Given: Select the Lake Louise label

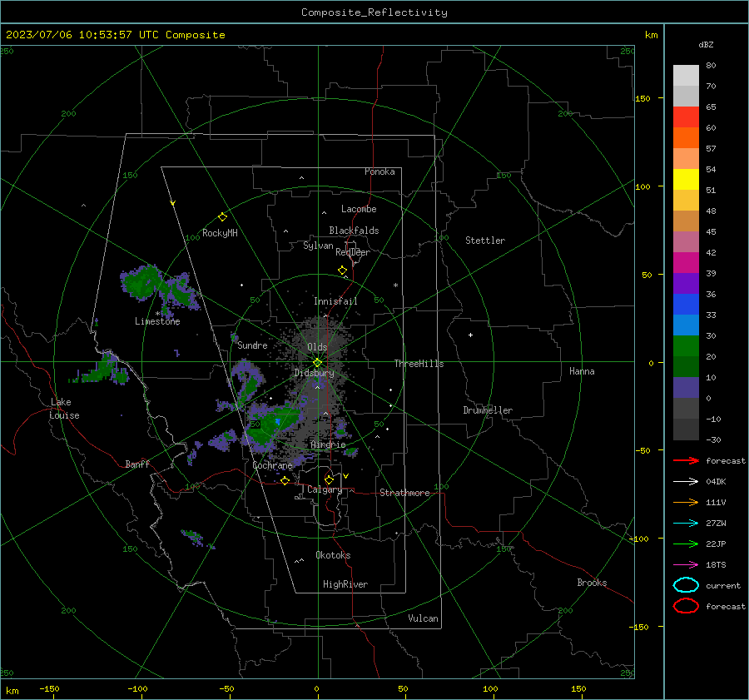Looking at the screenshot, I should click(64, 409).
